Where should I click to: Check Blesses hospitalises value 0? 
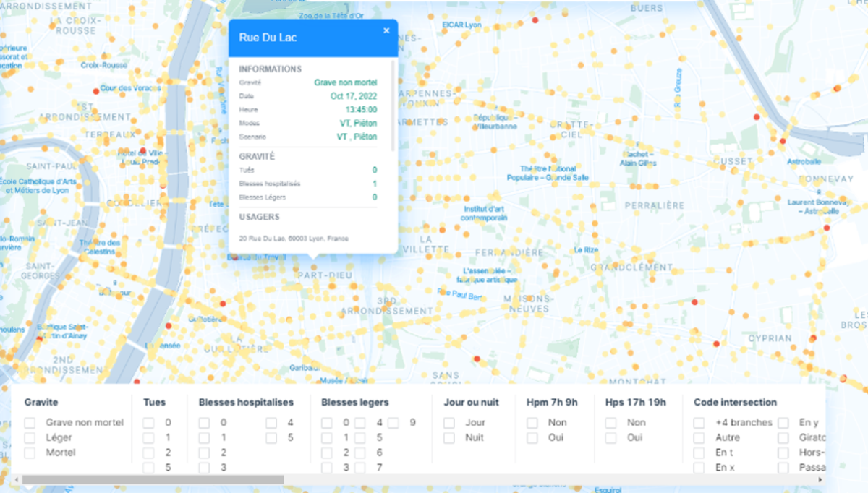(x=204, y=423)
